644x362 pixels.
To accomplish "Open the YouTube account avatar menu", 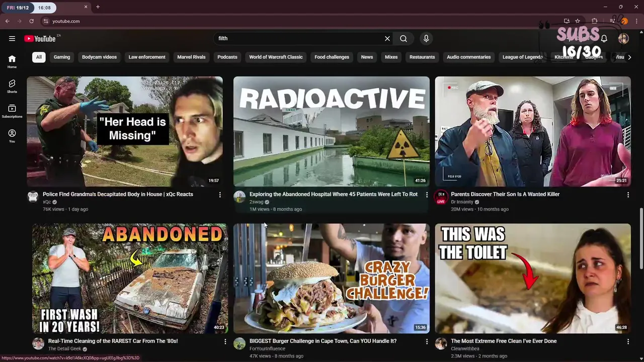I will (x=623, y=39).
